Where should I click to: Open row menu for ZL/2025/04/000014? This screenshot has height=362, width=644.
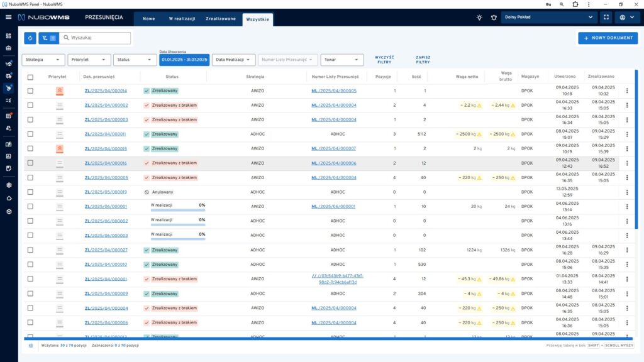click(x=626, y=90)
